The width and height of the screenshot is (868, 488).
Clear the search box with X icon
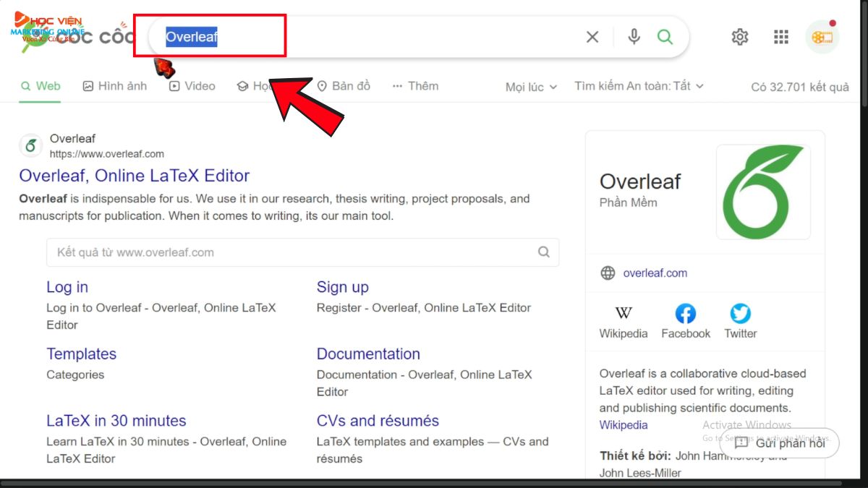[592, 37]
